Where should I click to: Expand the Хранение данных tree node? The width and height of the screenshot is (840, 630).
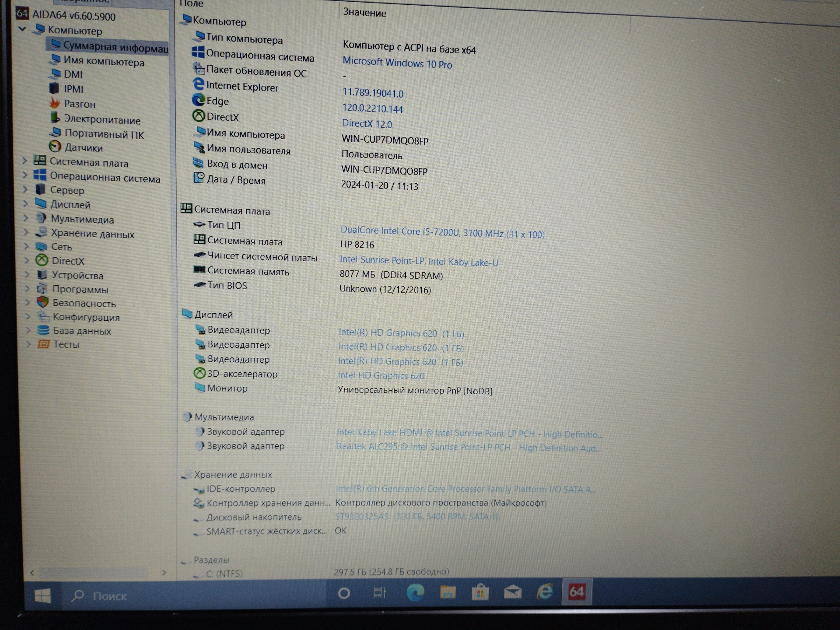tap(26, 232)
